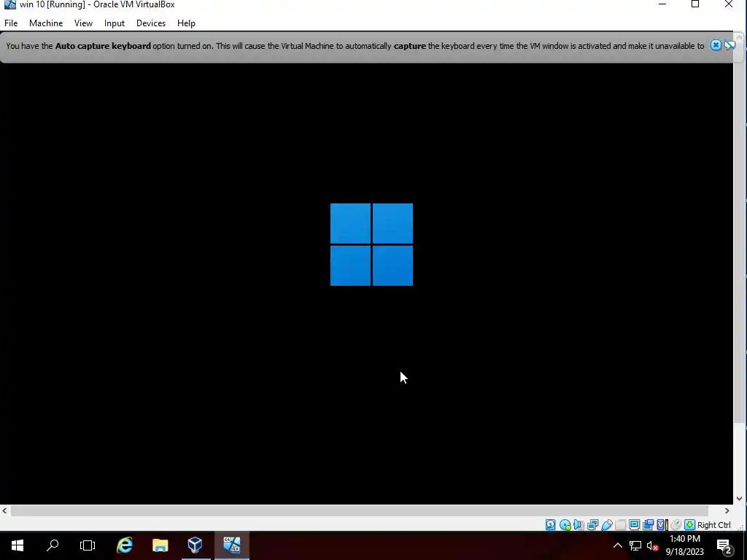Viewport: 747px width, 560px height.
Task: Click the audio status icon
Action: tap(578, 525)
